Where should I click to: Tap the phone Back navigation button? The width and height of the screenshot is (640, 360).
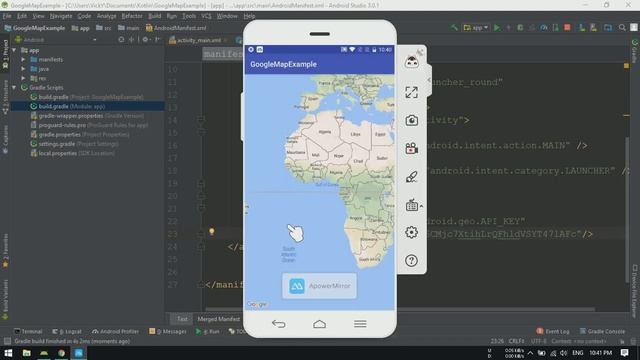279,324
